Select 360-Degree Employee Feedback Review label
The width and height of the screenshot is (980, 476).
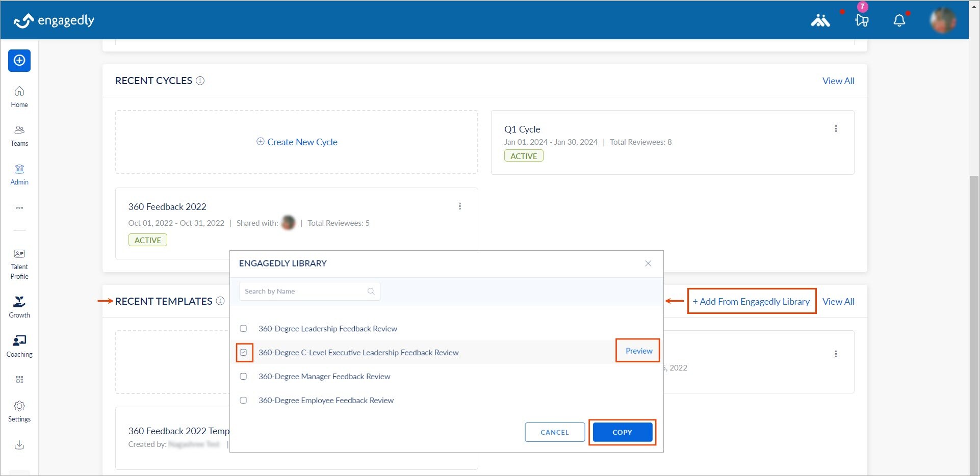326,401
